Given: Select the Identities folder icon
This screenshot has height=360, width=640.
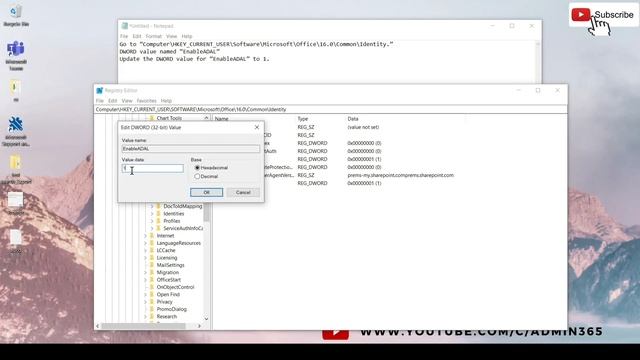Looking at the screenshot, I should (158, 213).
